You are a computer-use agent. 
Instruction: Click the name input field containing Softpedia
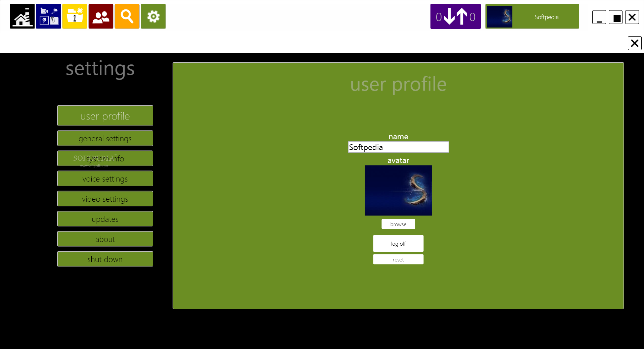(x=398, y=147)
